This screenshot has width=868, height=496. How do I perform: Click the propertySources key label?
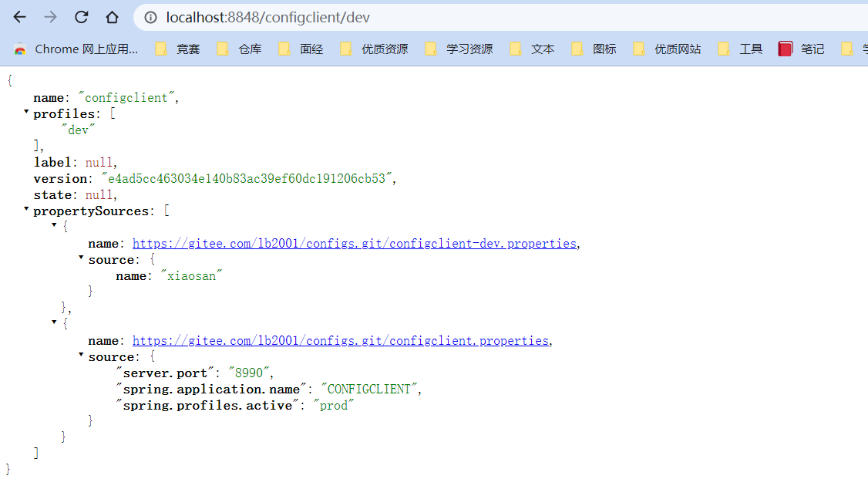pyautogui.click(x=91, y=211)
